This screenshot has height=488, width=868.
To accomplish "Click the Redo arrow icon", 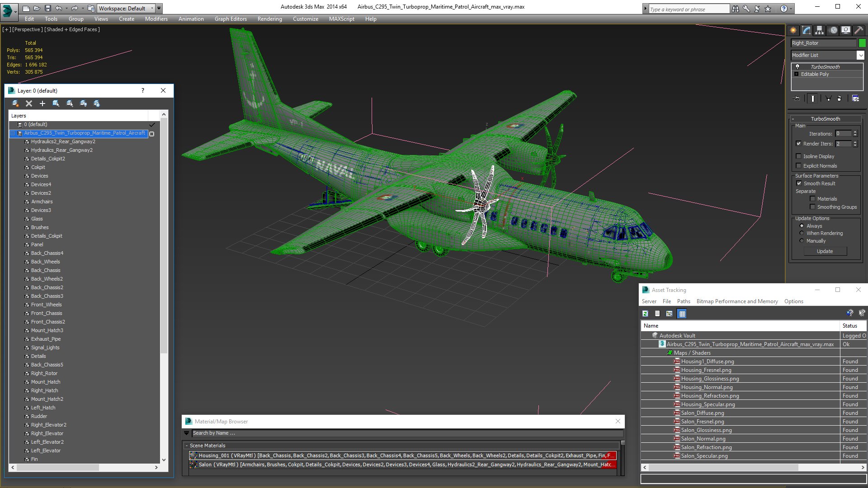I will tap(75, 8).
